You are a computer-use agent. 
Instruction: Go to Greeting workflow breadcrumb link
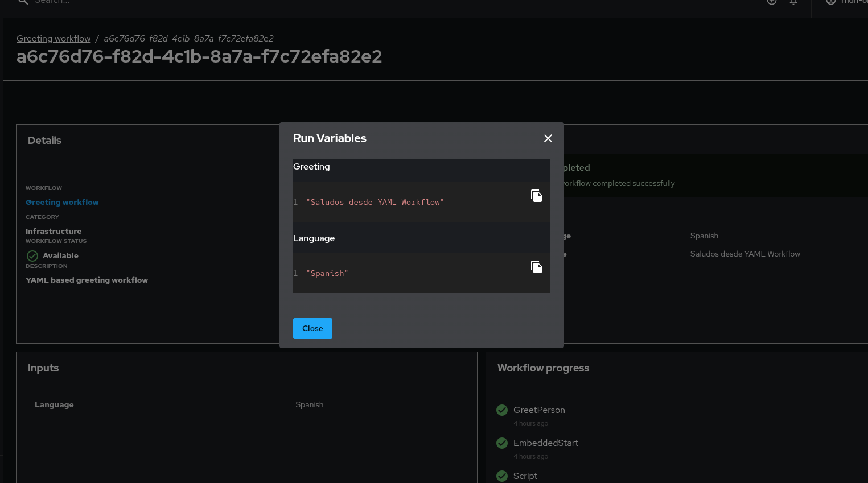(54, 39)
